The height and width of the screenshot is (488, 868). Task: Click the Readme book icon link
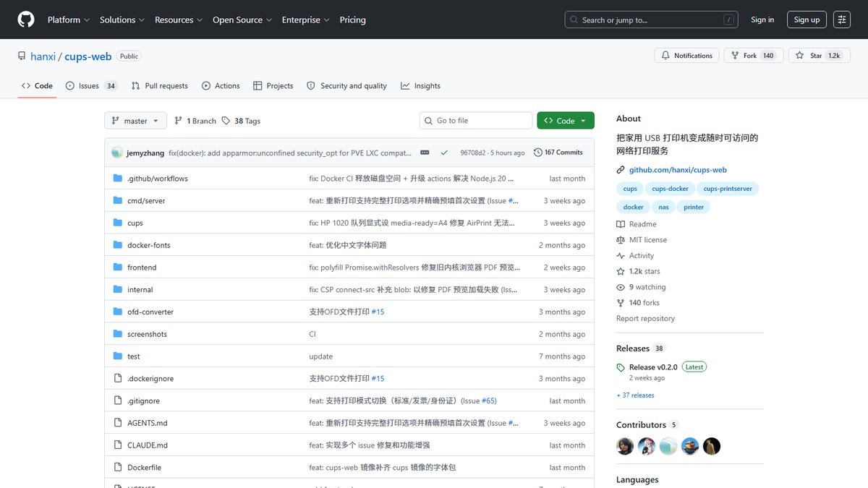point(637,224)
